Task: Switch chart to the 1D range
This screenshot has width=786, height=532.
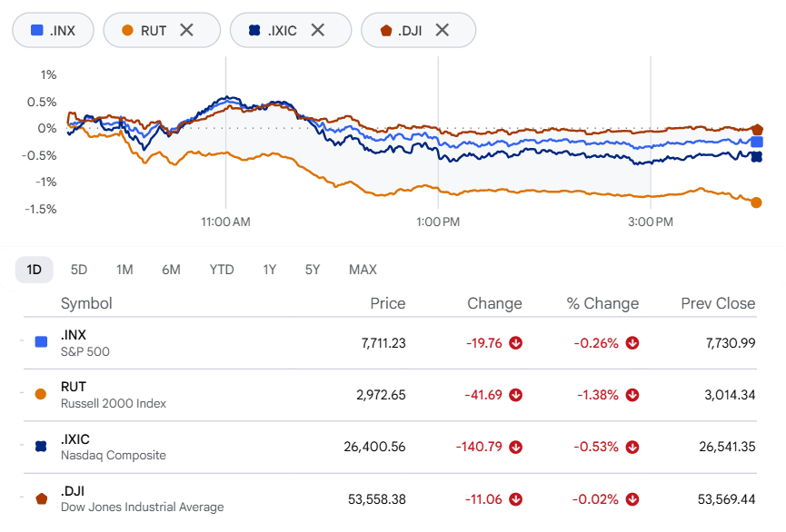Action: [35, 270]
